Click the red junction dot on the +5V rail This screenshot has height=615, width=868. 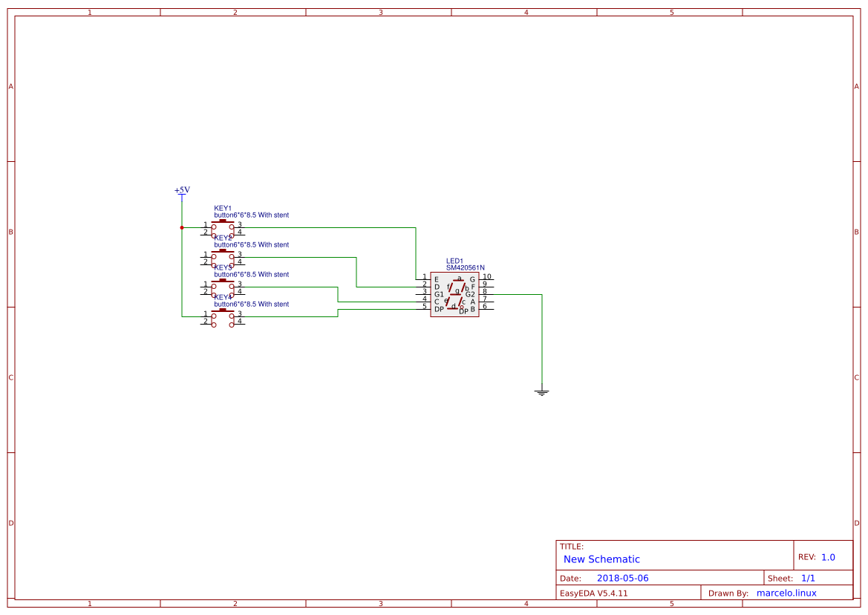pyautogui.click(x=182, y=227)
